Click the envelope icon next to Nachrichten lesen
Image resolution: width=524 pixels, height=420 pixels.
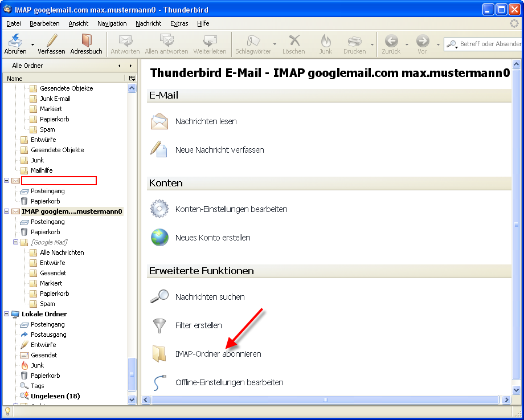point(159,121)
